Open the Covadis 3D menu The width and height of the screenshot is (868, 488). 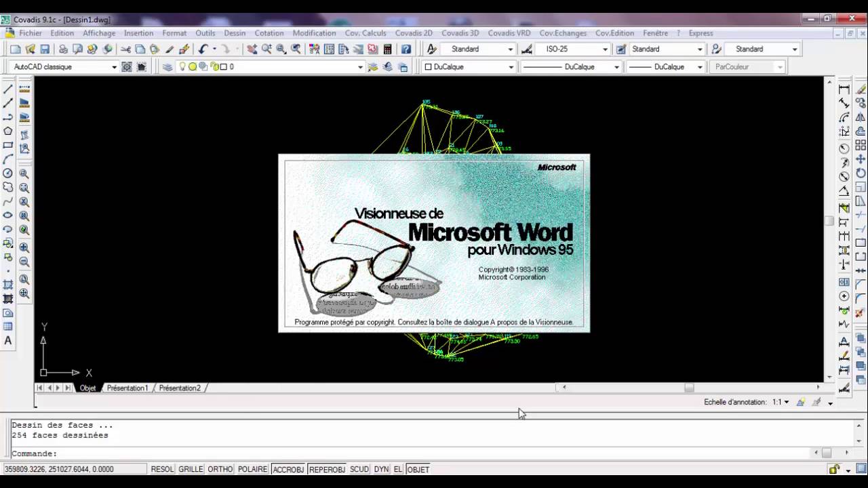(x=460, y=33)
